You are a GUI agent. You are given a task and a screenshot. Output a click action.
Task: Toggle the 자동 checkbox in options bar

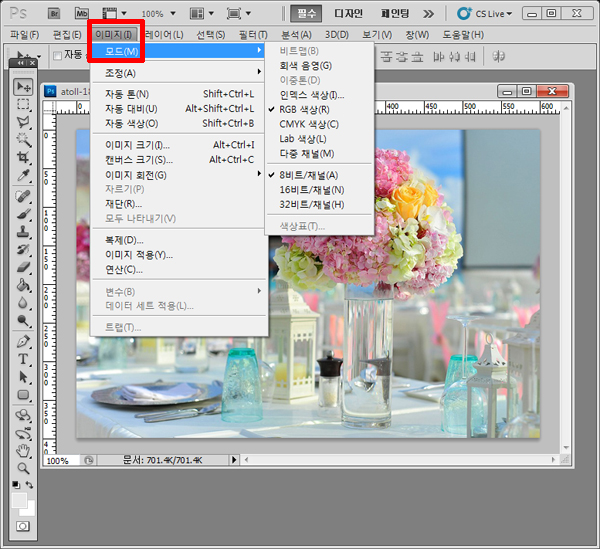58,55
